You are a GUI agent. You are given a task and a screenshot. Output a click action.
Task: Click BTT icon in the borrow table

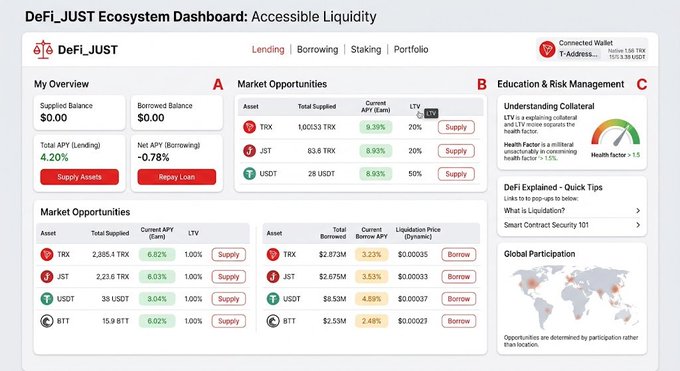[x=273, y=321]
